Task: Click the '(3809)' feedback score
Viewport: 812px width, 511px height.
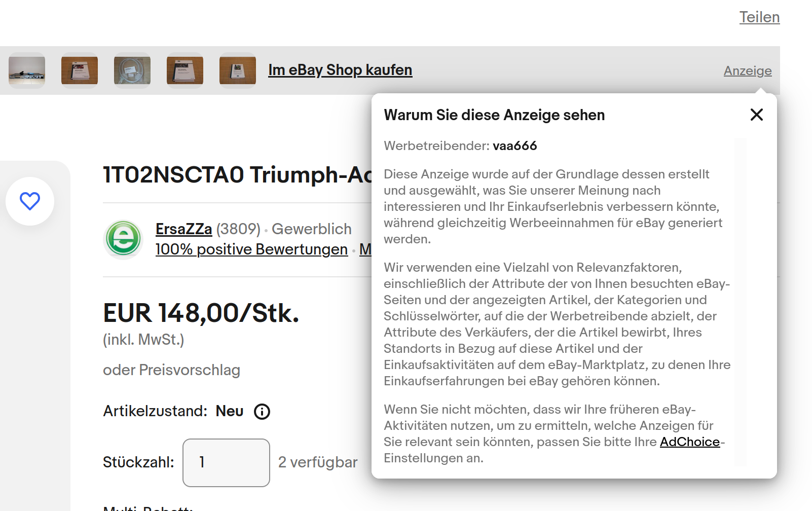Action: pos(238,229)
